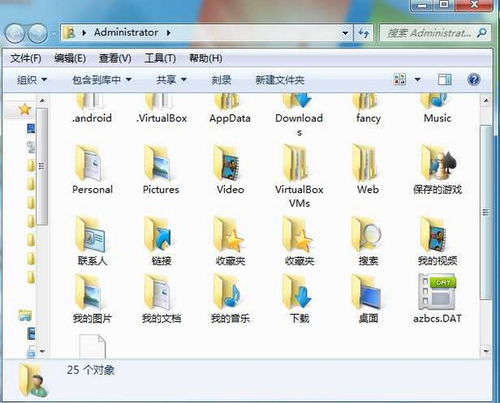Click the change view icon

click(400, 80)
